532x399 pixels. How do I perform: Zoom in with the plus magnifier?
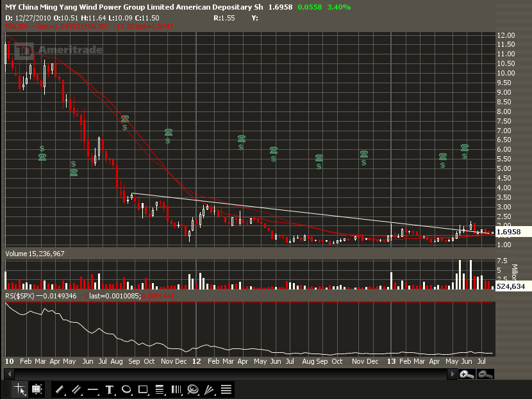467,374
